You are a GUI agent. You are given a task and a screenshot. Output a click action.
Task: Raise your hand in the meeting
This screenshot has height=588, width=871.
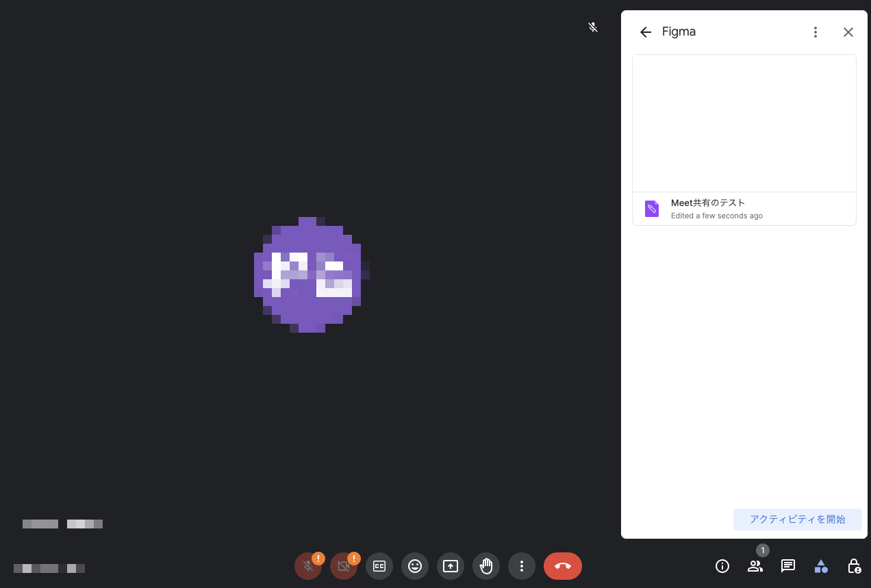(486, 566)
